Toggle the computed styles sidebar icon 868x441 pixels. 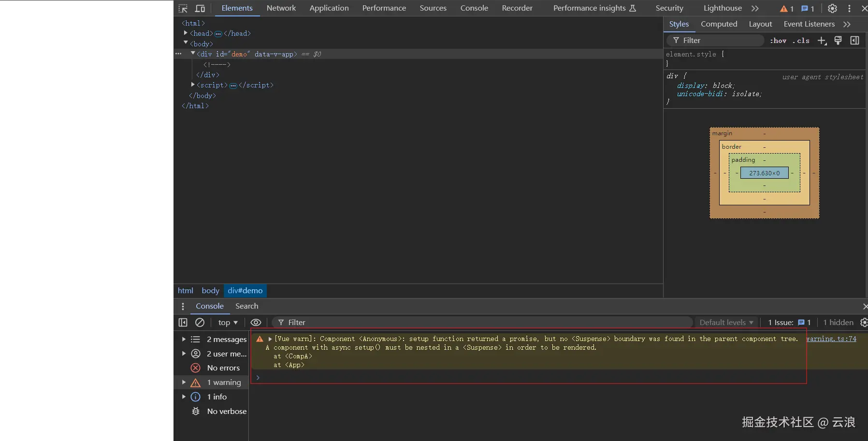click(854, 41)
